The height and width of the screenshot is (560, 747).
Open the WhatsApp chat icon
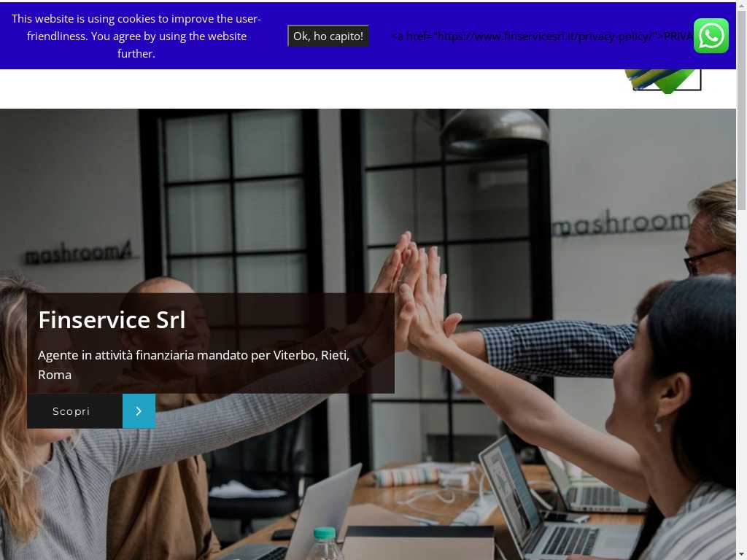711,36
